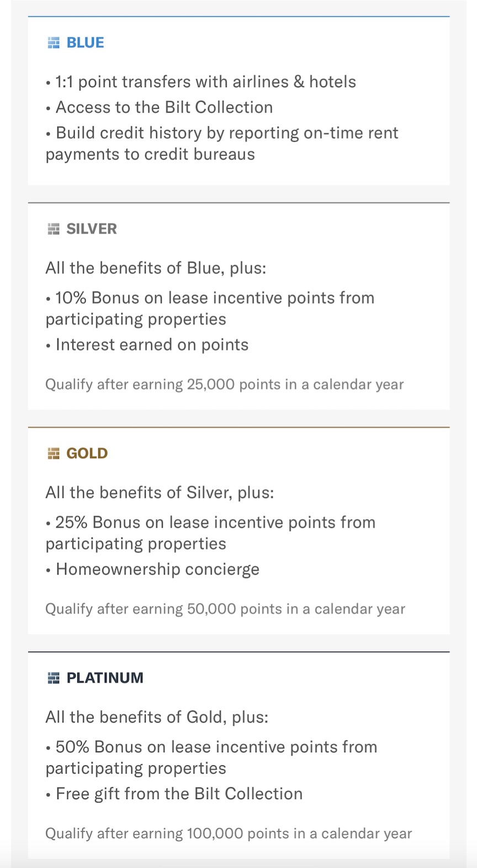Click the Build credit history benefit text
Screen dimensions: 477x868
(x=222, y=143)
